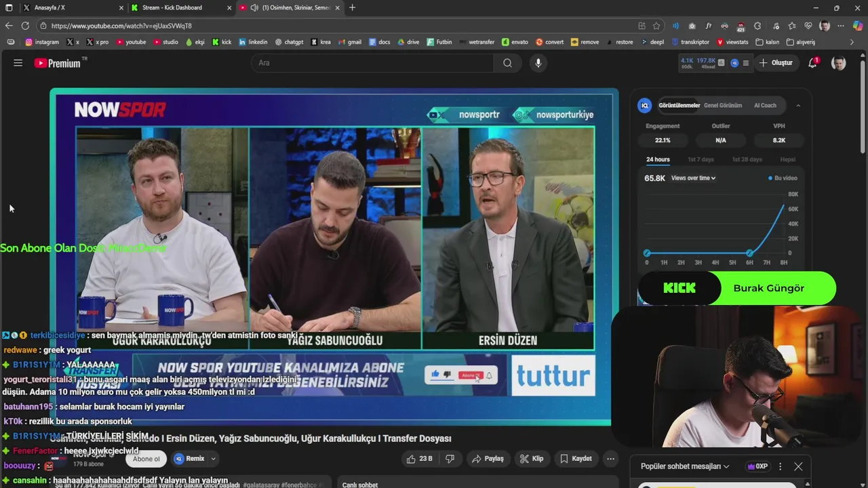The height and width of the screenshot is (488, 868).
Task: Click the 0XP badge in chat header
Action: click(757, 466)
